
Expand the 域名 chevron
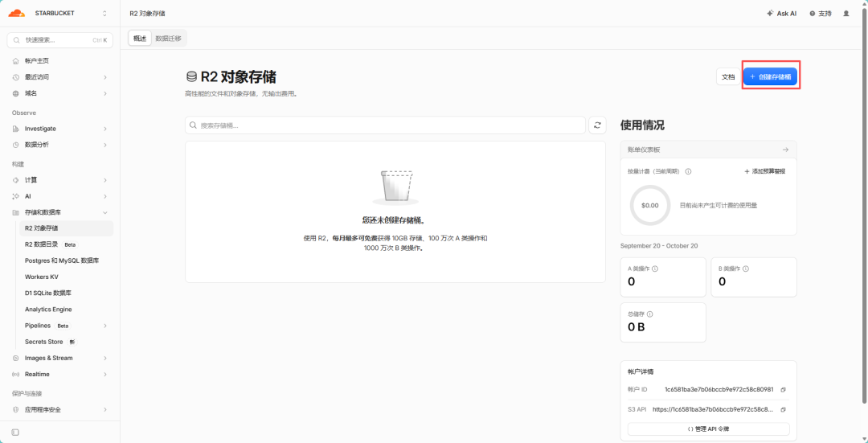pos(105,93)
